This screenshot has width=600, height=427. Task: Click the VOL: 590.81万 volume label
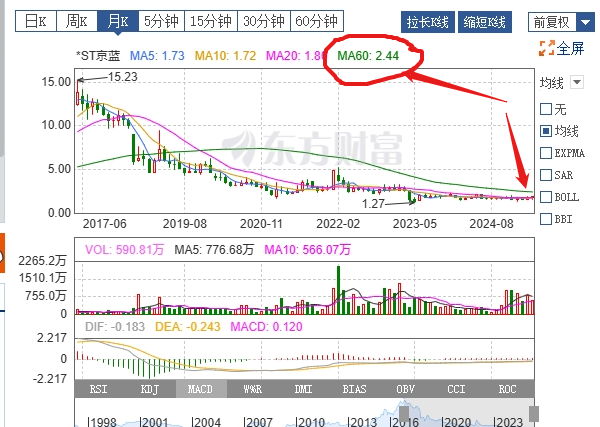[124, 250]
